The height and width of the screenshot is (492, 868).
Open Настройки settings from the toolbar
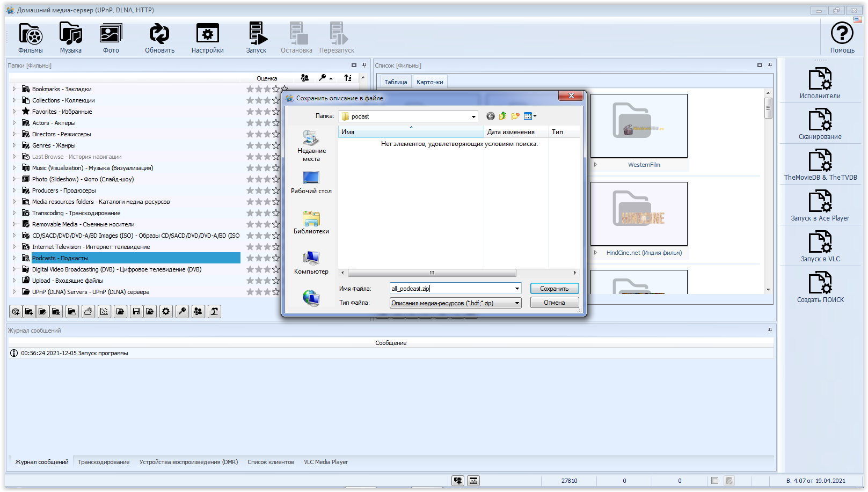click(207, 38)
